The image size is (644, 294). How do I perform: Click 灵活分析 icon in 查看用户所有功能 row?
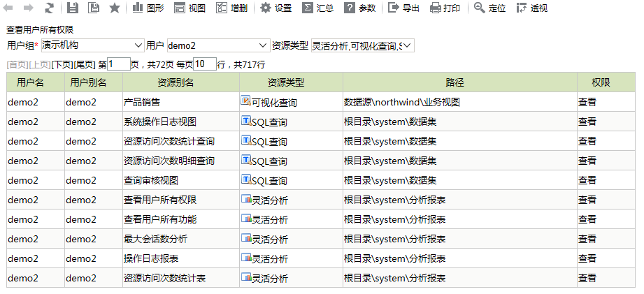[245, 219]
